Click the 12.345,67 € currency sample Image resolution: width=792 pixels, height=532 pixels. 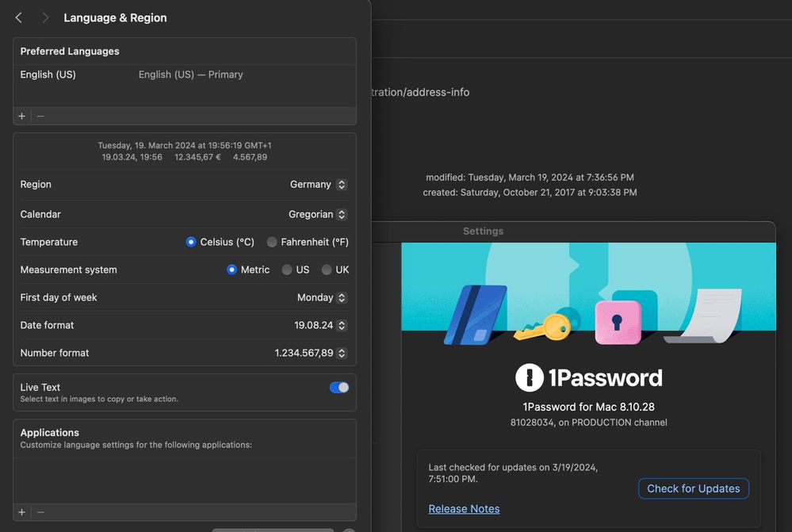tap(197, 157)
